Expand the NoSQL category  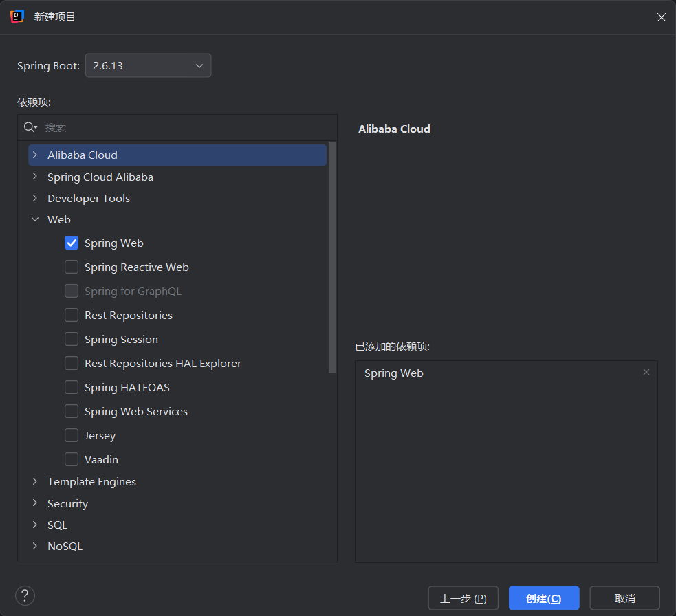tap(35, 546)
